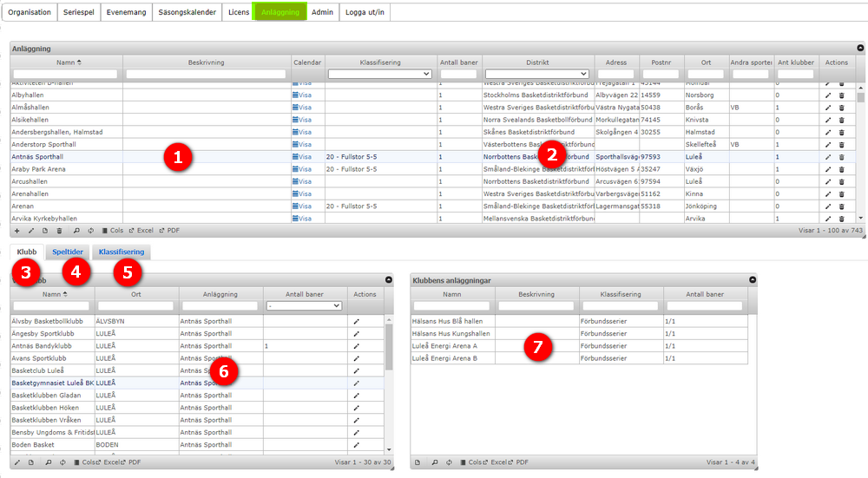The width and height of the screenshot is (868, 478).
Task: Refresh the Klubbens anläggningar grid
Action: click(x=449, y=462)
